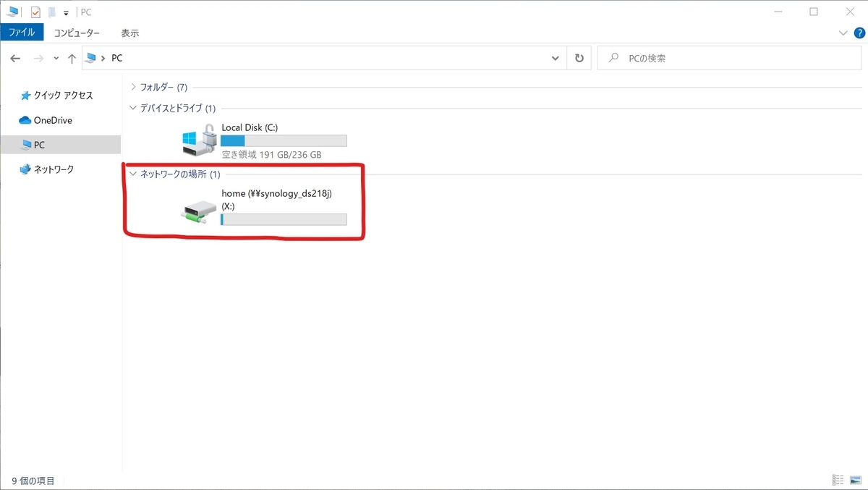Open address bar history dropdown
The width and height of the screenshot is (868, 490).
[x=555, y=59]
